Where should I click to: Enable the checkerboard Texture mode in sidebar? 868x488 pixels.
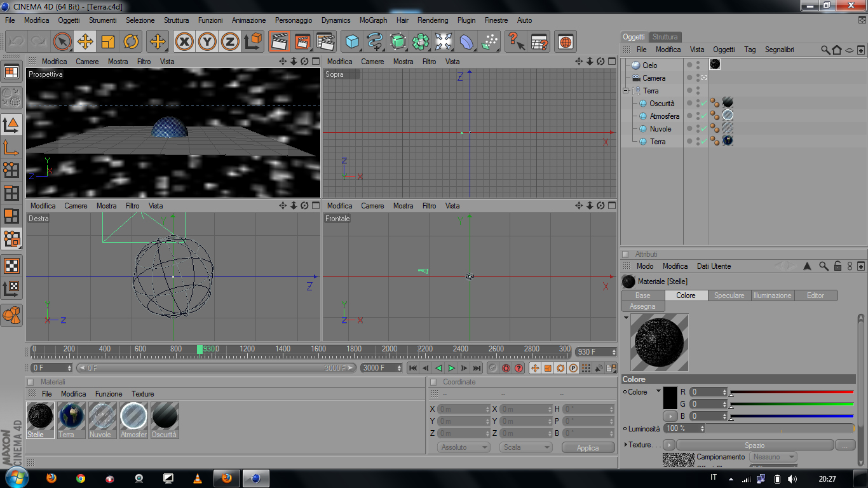tap(11, 265)
